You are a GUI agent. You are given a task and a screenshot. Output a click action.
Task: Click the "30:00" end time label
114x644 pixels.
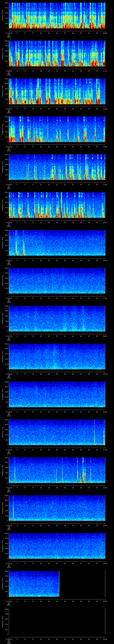(105, 412)
